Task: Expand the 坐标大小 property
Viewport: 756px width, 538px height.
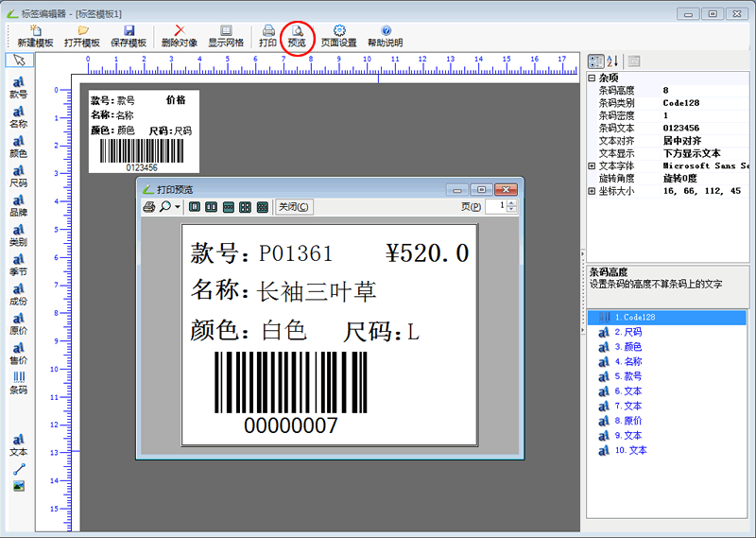Action: tap(593, 191)
